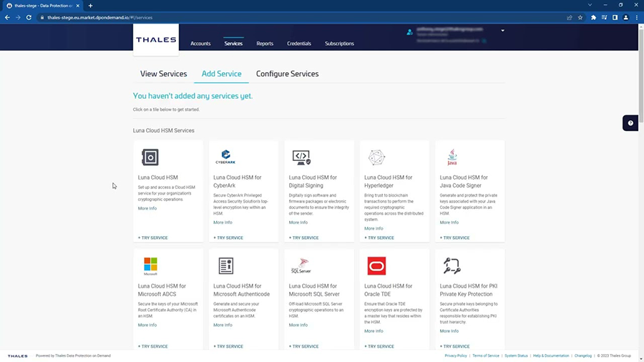Reload the page with browser refresh
Screen dimensions: 644x362
coord(29,17)
